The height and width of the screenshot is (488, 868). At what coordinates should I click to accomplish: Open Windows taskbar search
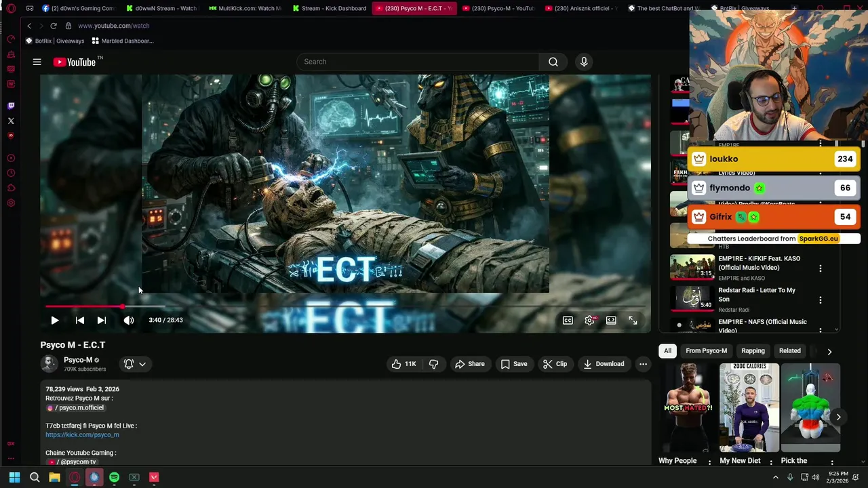pos(35,477)
